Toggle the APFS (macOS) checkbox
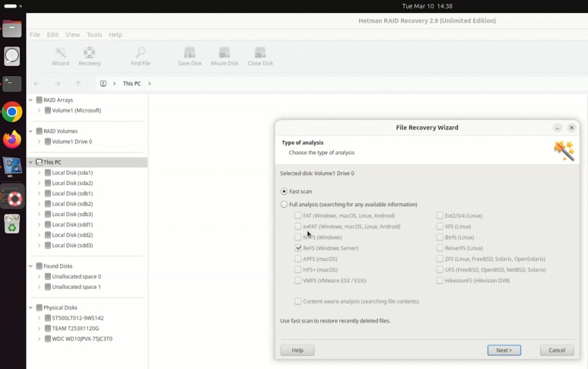 coord(297,259)
